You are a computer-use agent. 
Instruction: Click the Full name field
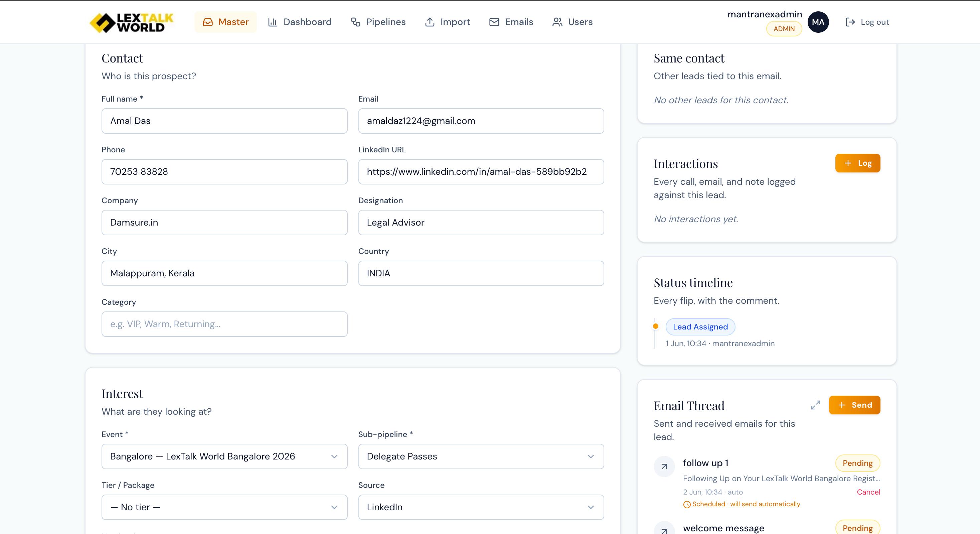point(224,121)
